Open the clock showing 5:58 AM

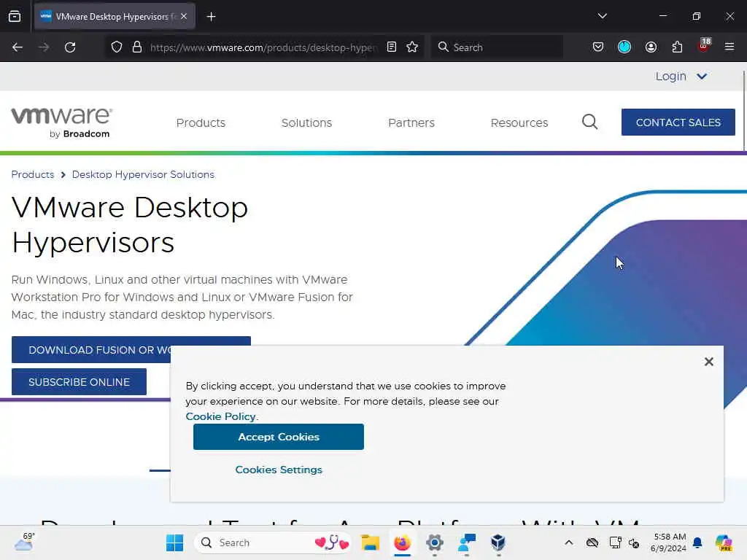670,542
